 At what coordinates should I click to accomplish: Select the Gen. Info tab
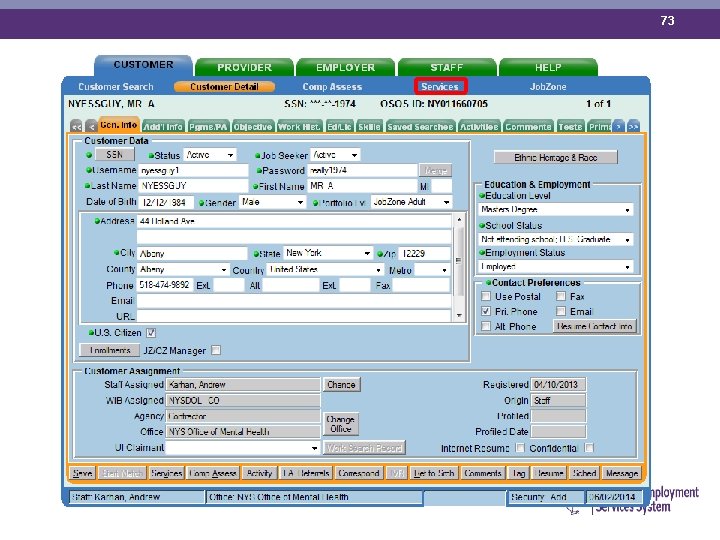119,125
